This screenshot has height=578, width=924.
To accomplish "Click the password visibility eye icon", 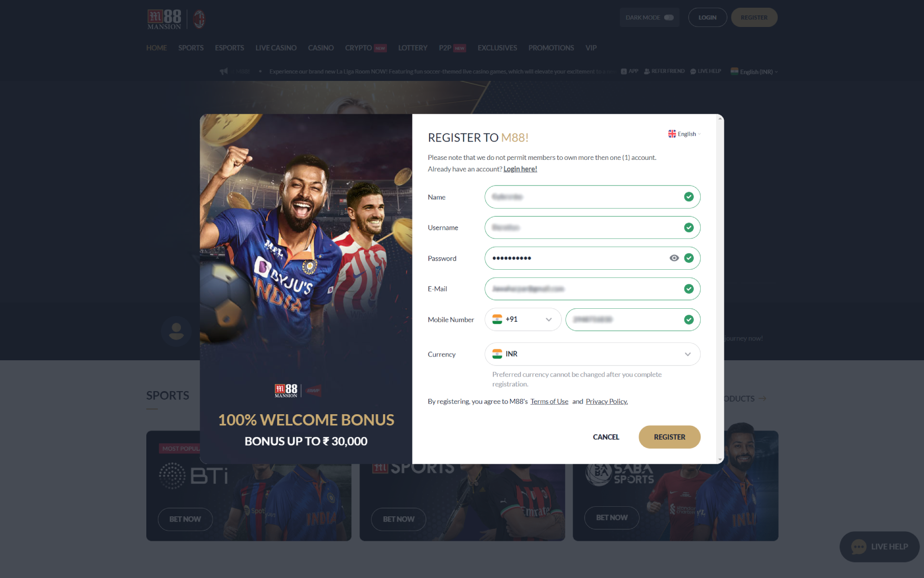I will tap(675, 258).
